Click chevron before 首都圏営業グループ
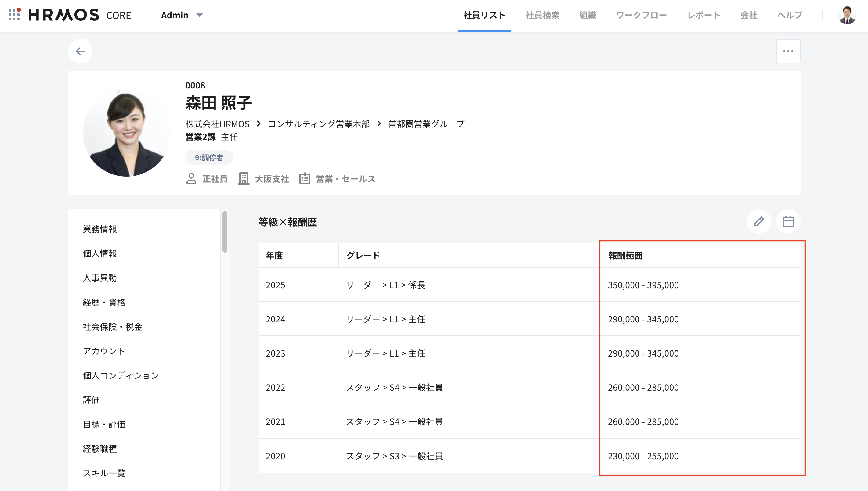The width and height of the screenshot is (868, 491). [379, 124]
